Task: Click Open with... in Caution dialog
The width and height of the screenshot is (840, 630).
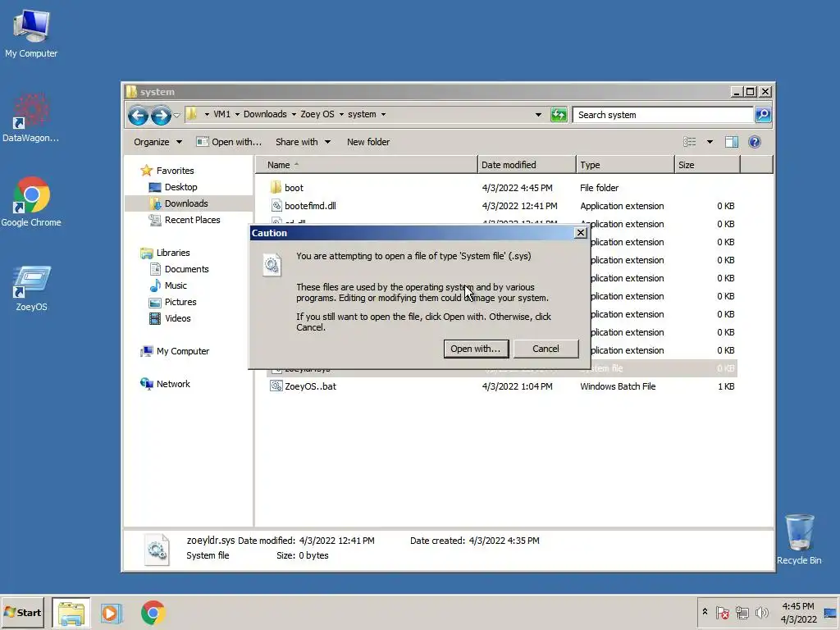Action: (476, 349)
